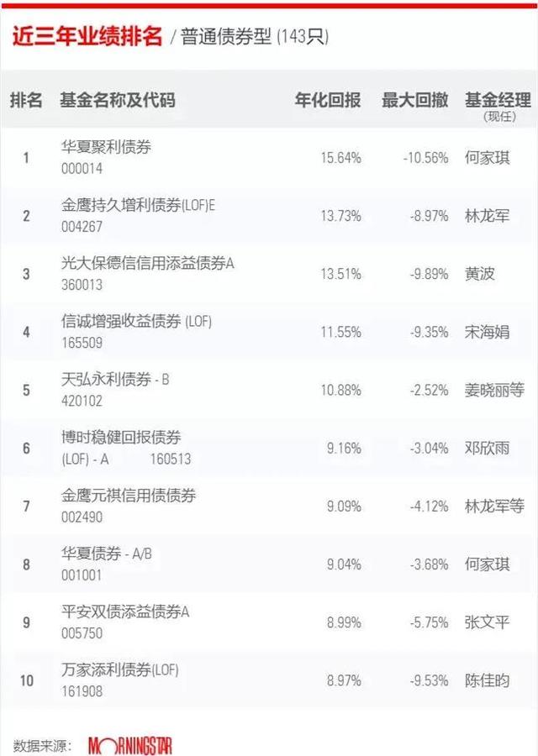Click 金鹰元祺信用债债券 name
The width and height of the screenshot is (538, 756).
pyautogui.click(x=129, y=495)
